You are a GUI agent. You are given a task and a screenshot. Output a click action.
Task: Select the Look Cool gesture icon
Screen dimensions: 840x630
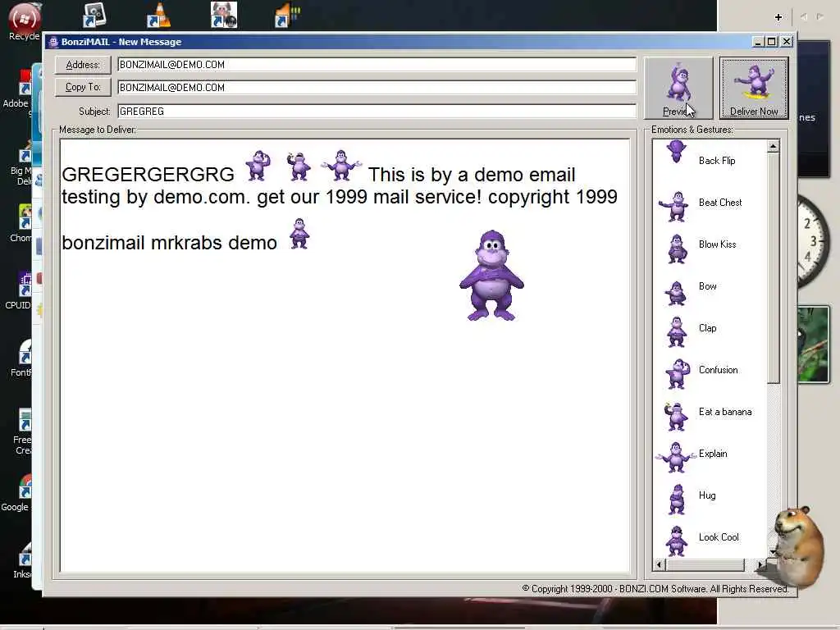tap(676, 541)
